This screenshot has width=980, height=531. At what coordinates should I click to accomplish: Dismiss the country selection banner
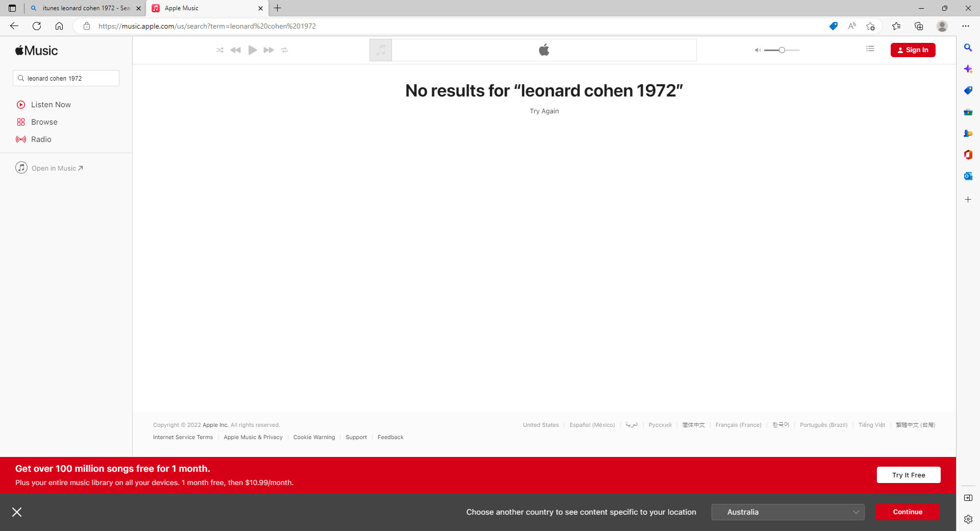[x=17, y=512]
